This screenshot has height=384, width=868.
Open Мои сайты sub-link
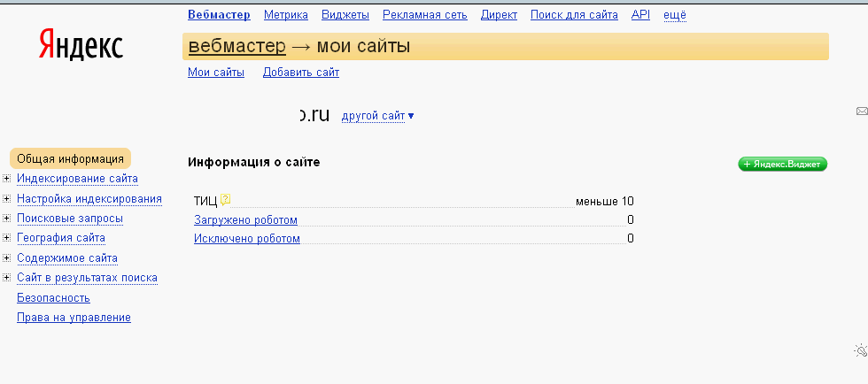216,72
